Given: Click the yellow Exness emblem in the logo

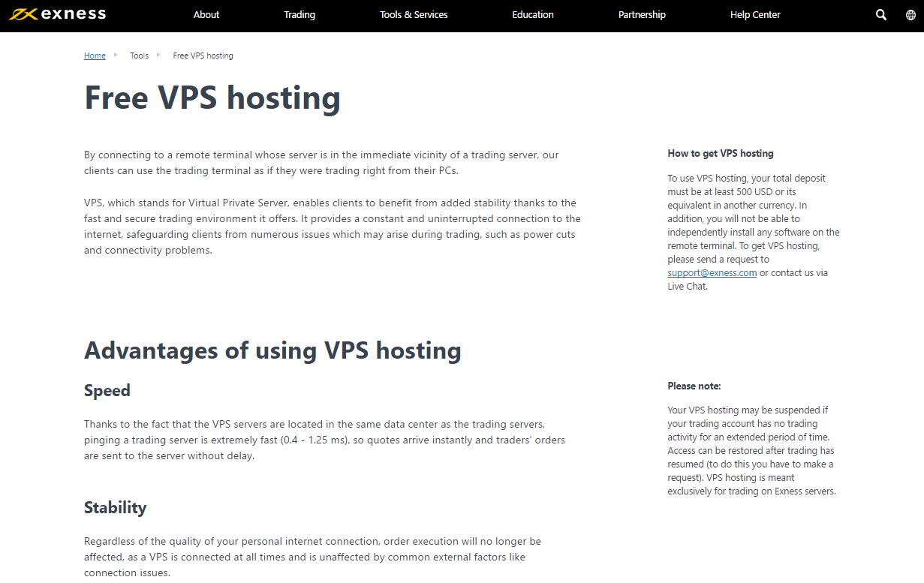Looking at the screenshot, I should (23, 14).
